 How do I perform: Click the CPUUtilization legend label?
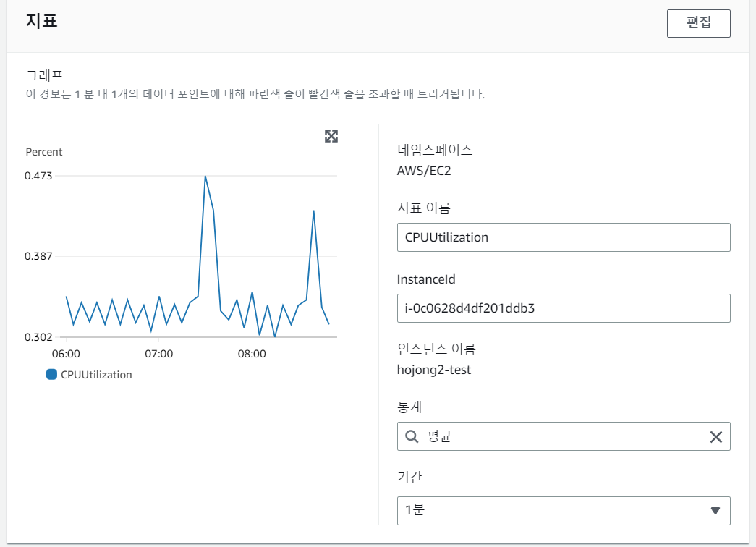(96, 375)
